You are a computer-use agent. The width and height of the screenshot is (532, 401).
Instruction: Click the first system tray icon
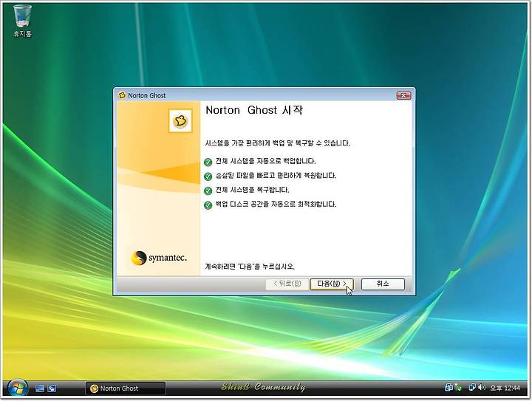pyautogui.click(x=449, y=388)
